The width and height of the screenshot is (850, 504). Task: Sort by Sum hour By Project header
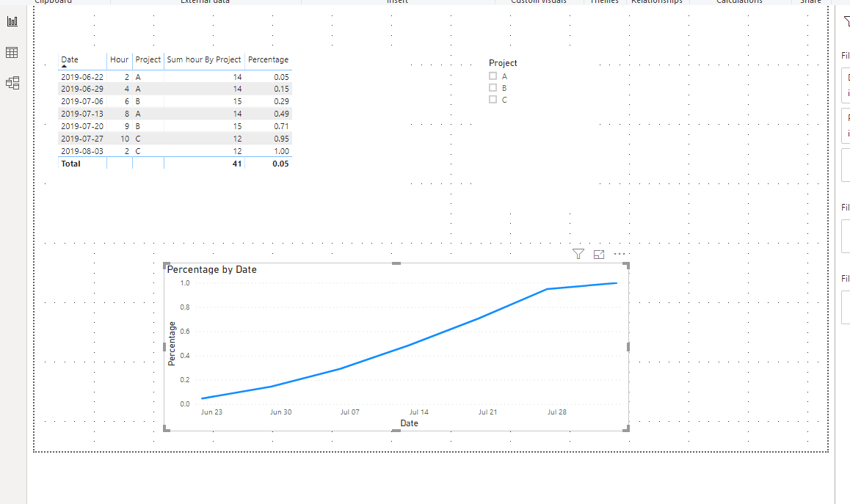(x=204, y=59)
